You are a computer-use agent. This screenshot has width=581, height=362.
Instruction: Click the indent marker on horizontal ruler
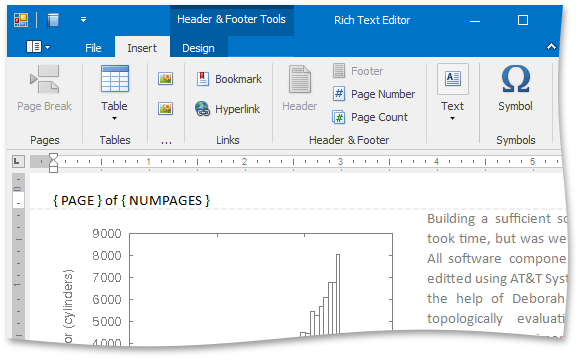point(53,163)
